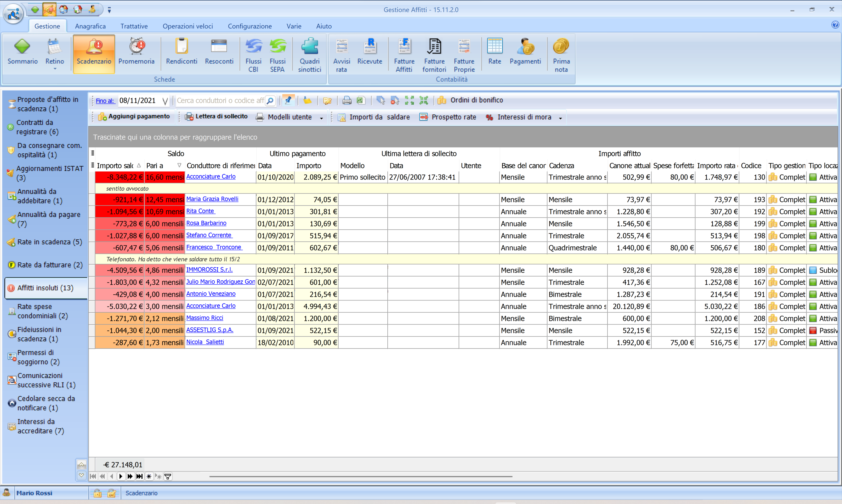Click sidebar down chevron button
The image size is (842, 504).
(81, 475)
